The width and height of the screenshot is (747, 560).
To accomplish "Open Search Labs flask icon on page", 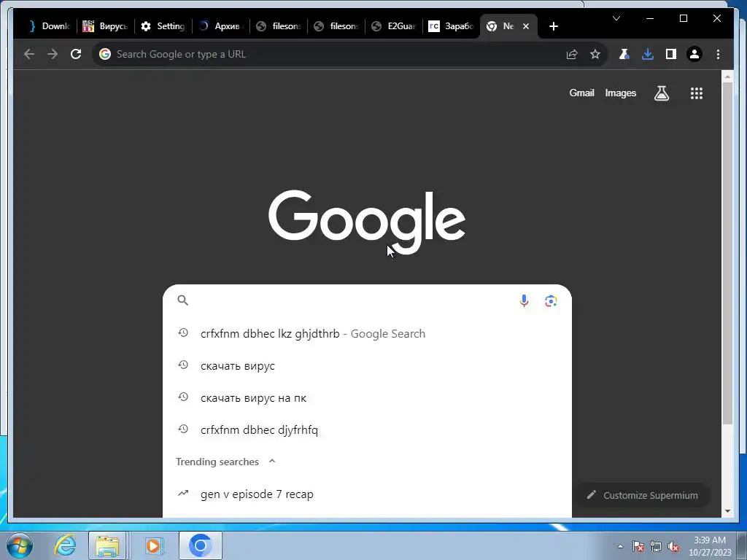I will (661, 93).
